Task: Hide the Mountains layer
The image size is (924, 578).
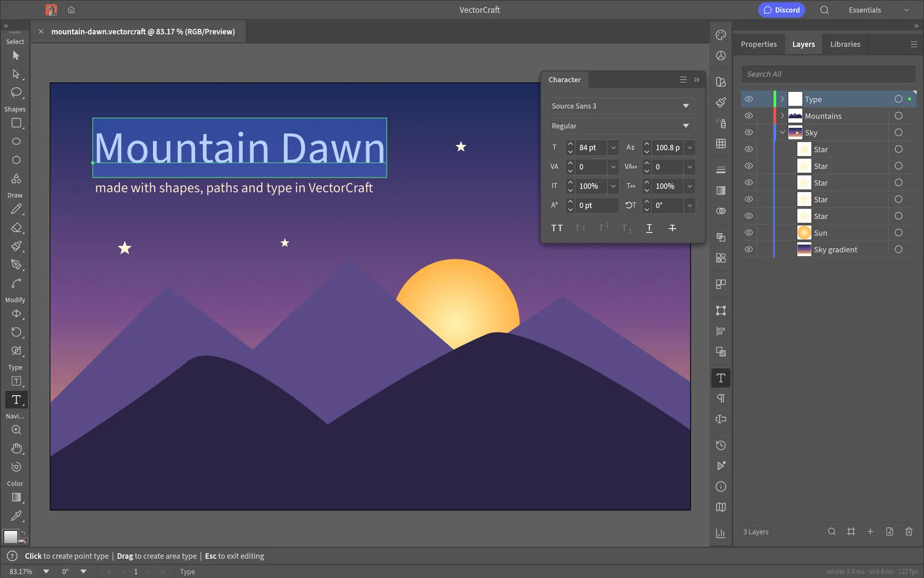Action: pos(748,116)
